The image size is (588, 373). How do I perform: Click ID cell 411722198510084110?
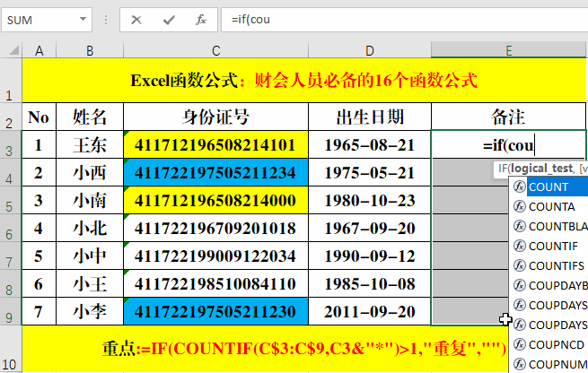coord(215,283)
